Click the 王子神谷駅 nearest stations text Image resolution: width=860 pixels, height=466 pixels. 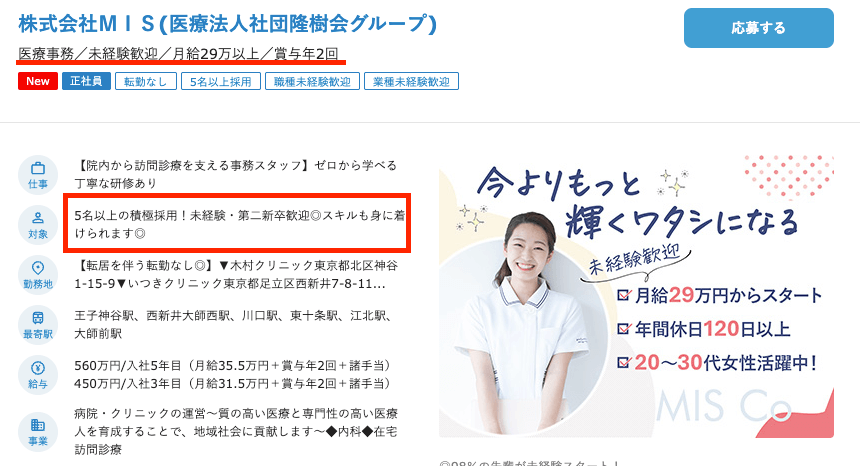coord(234,325)
